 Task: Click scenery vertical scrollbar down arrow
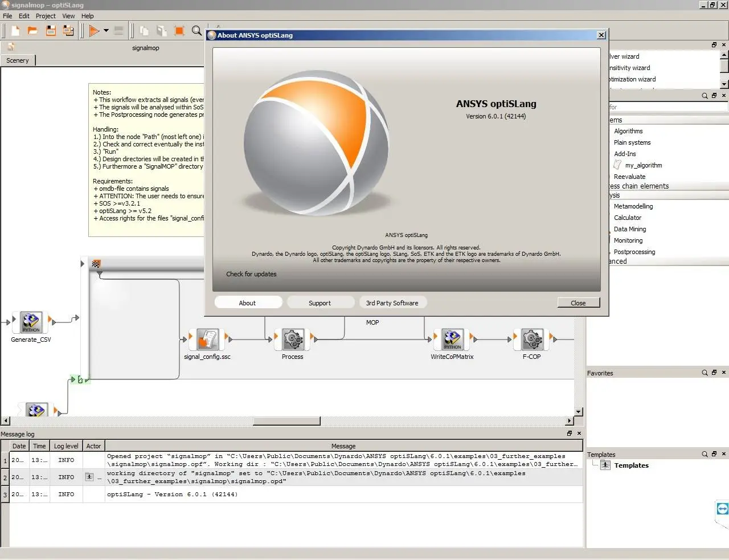pyautogui.click(x=579, y=412)
